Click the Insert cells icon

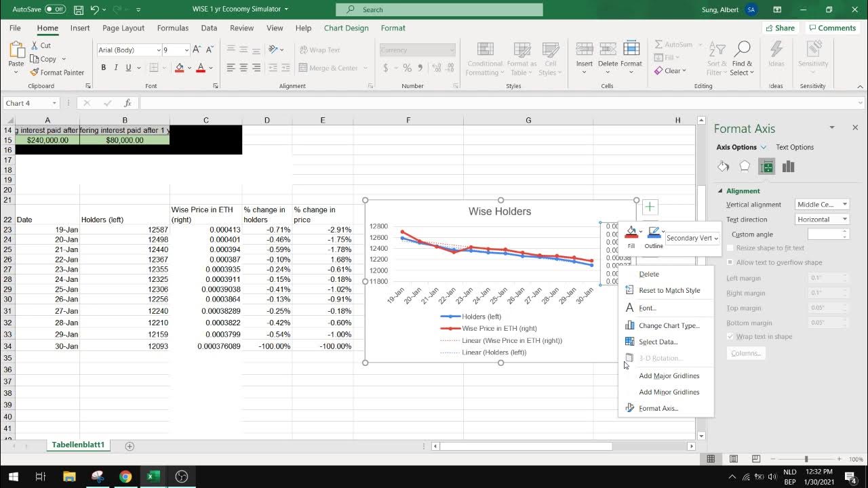coord(584,49)
